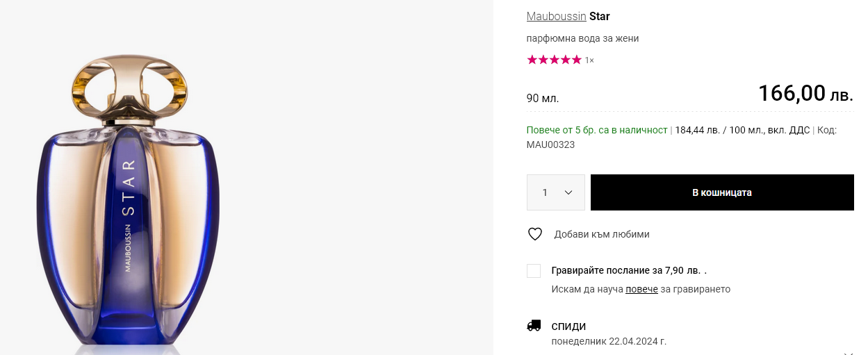This screenshot has height=355, width=868.
Task: Tick the engraving message checkbox
Action: click(534, 271)
